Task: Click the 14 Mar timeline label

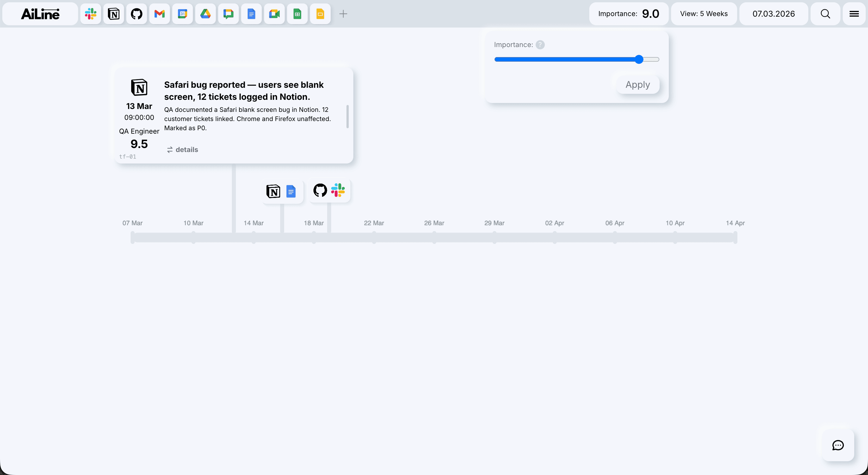Action: coord(253,223)
